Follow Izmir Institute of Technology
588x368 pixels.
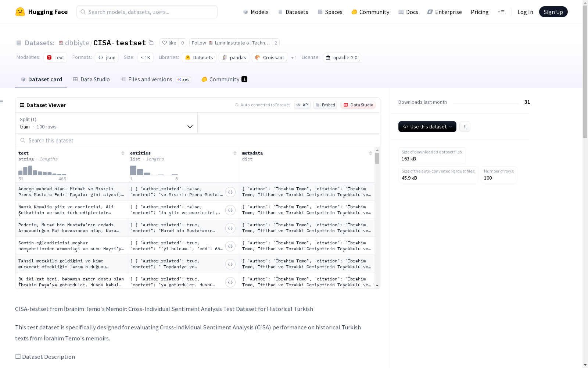click(x=231, y=43)
